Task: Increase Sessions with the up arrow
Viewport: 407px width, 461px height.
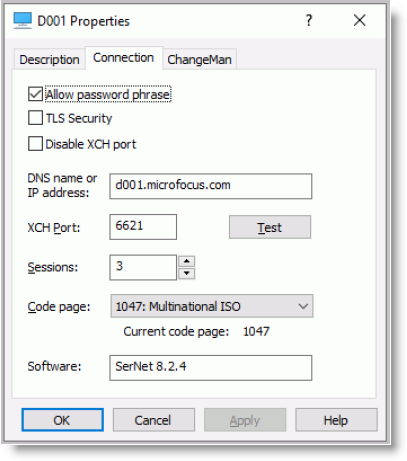Action: point(187,261)
